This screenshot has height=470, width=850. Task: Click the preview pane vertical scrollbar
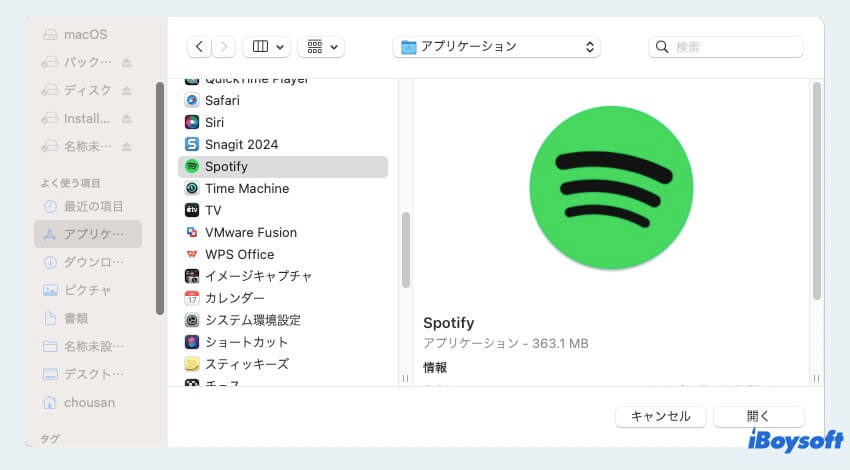click(816, 191)
